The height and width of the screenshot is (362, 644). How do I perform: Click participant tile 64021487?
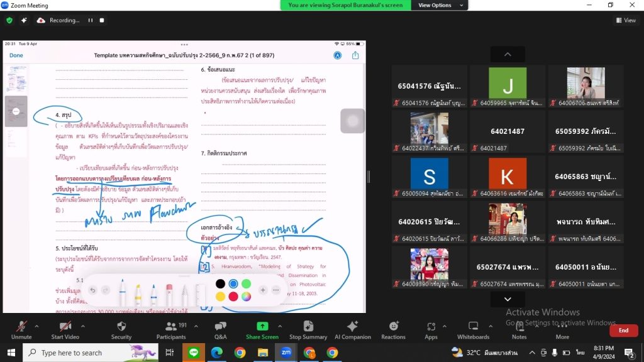click(x=508, y=131)
